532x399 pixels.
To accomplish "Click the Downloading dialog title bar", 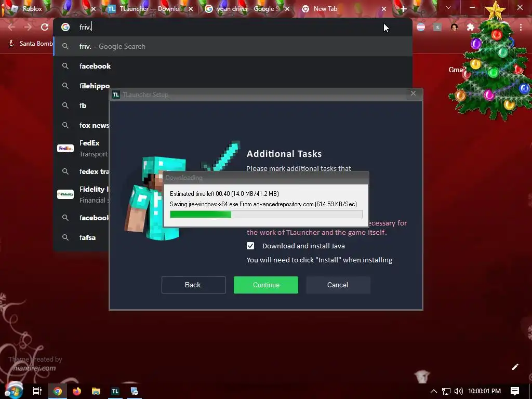I will pyautogui.click(x=266, y=178).
